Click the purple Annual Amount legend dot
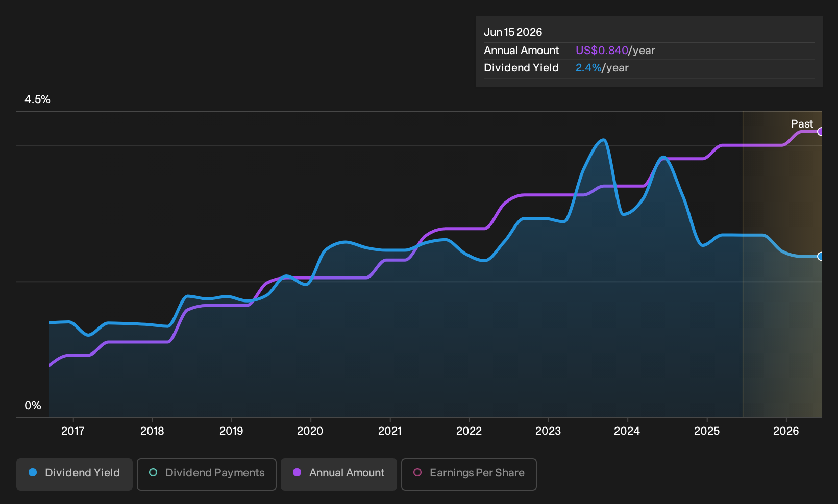Viewport: 838px width, 504px height. 297,472
